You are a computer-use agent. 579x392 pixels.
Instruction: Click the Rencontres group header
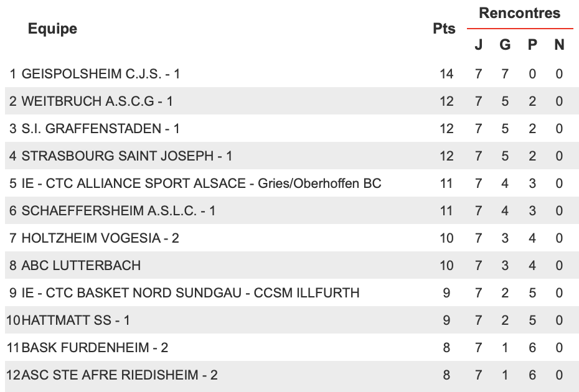[520, 13]
